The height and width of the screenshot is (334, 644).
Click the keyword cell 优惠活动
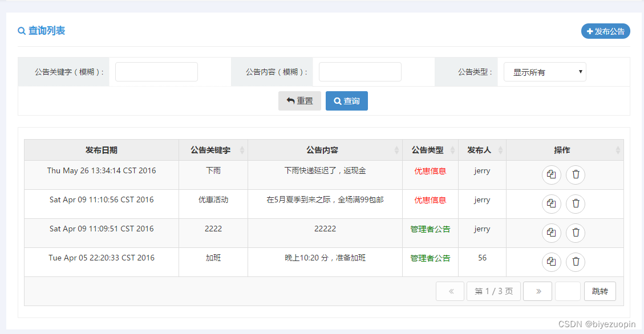213,200
